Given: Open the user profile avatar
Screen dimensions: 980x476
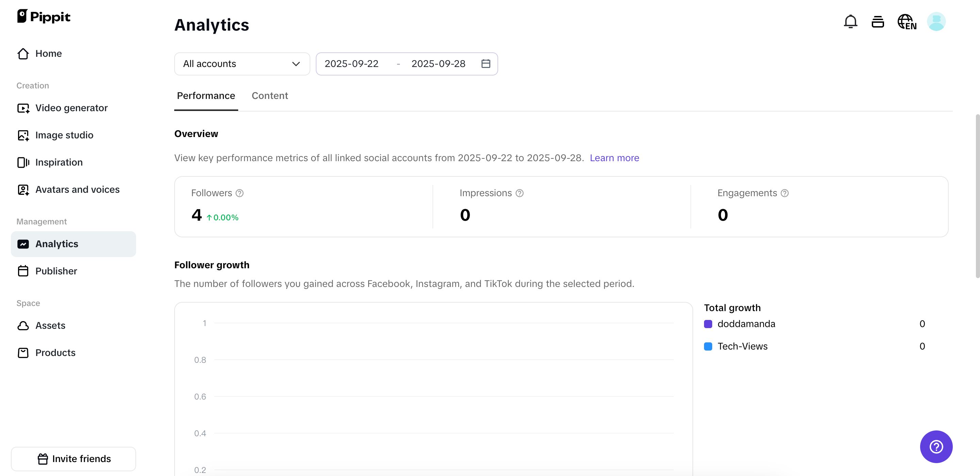Looking at the screenshot, I should pos(936,22).
